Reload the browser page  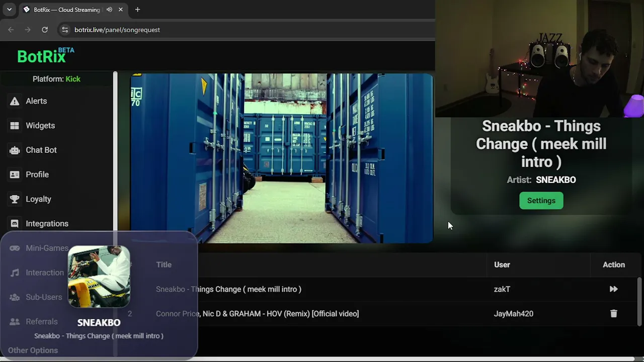45,30
